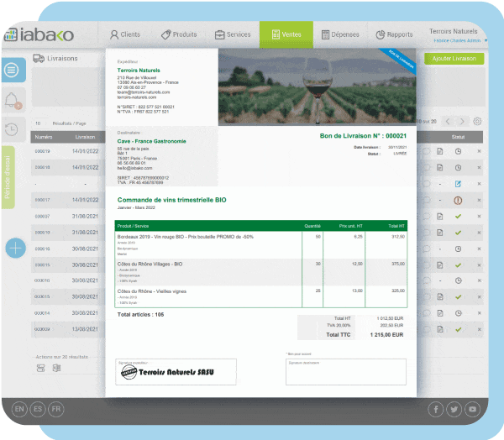Open document icon for delivery 000019
This screenshot has height=440, width=504.
tap(439, 151)
